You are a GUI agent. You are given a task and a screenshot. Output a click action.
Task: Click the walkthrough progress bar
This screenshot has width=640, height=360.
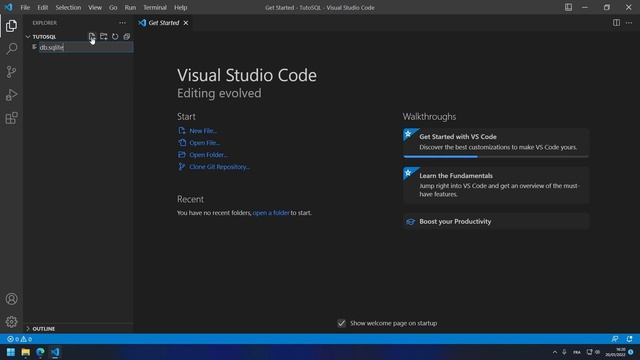[x=496, y=157]
